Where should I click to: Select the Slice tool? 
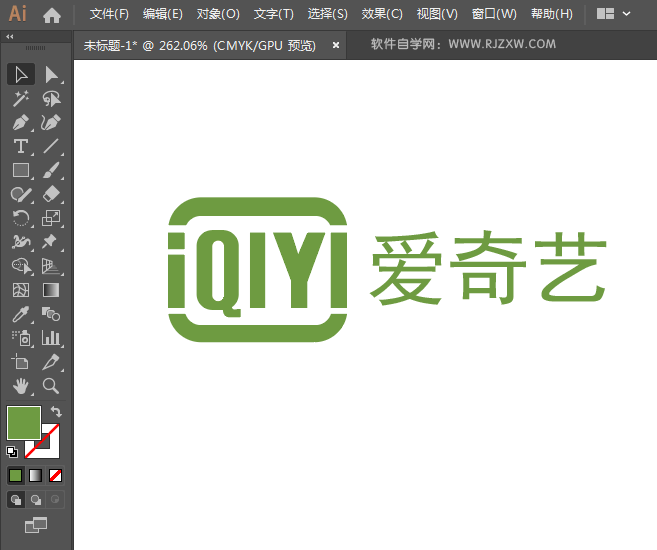(51, 362)
